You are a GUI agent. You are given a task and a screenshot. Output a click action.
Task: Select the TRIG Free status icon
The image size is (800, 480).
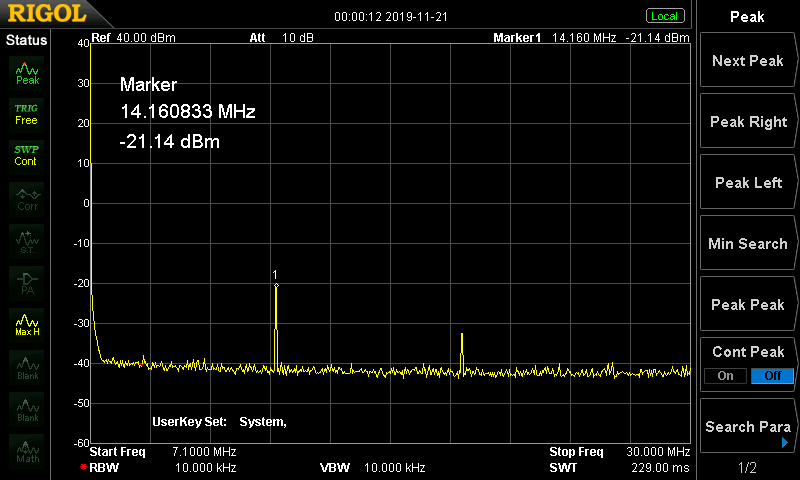coord(26,113)
